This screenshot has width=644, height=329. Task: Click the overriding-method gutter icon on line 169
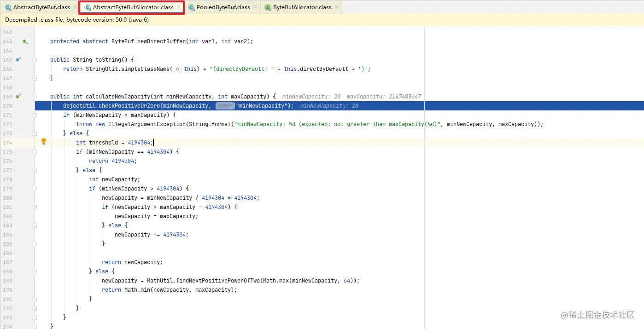[18, 97]
